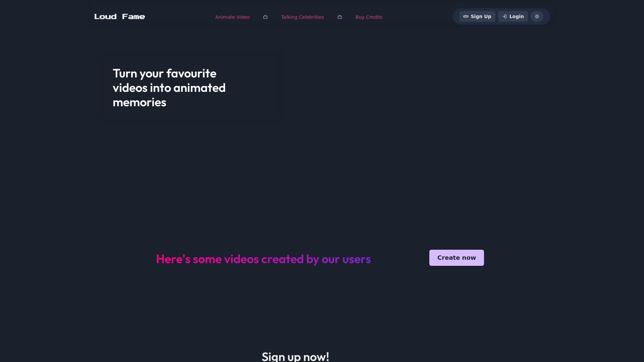The width and height of the screenshot is (644, 362).
Task: Click the Login button
Action: pos(513,16)
